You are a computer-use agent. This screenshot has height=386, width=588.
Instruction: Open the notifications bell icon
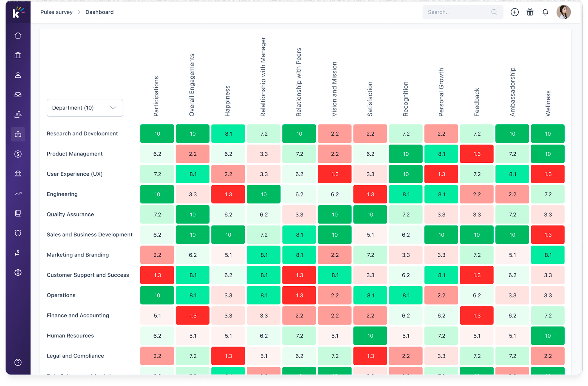(x=545, y=12)
